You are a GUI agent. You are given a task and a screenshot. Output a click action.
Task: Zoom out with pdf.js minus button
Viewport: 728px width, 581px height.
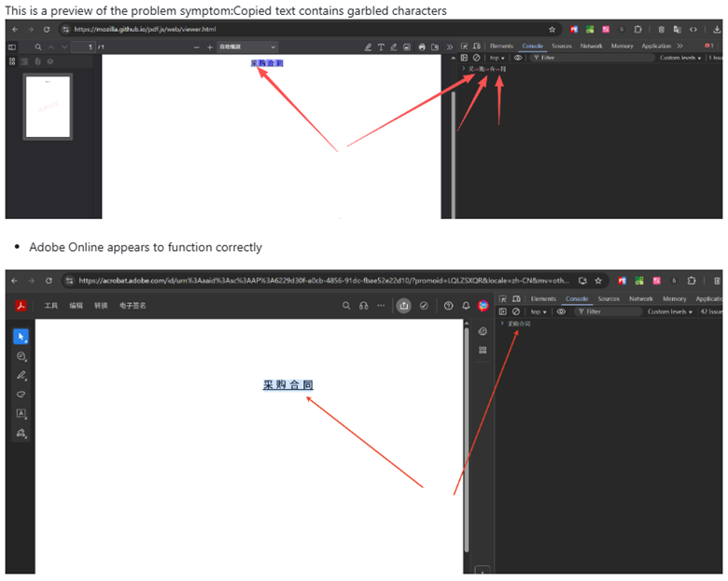click(x=196, y=47)
